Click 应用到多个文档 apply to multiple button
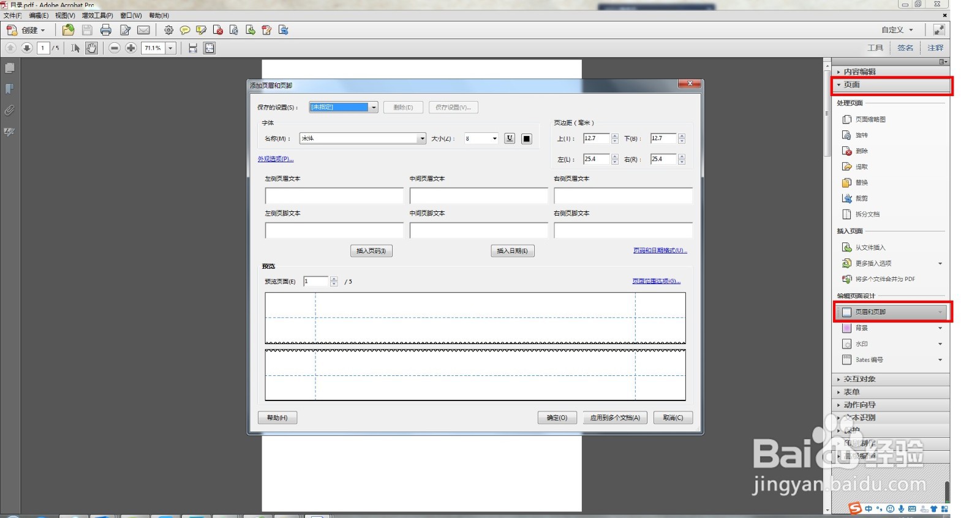This screenshot has width=980, height=518. point(615,418)
